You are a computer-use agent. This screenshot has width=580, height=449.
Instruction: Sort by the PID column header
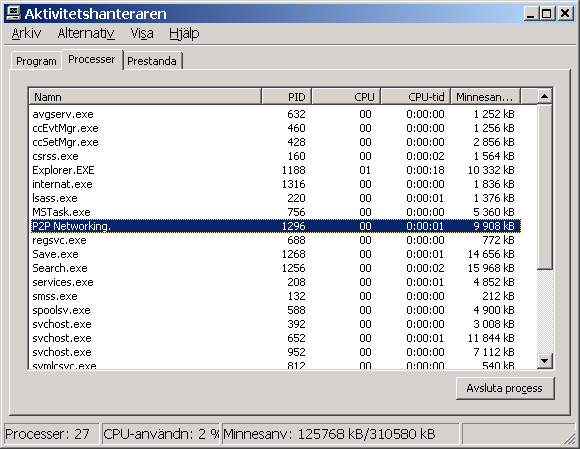(x=287, y=97)
